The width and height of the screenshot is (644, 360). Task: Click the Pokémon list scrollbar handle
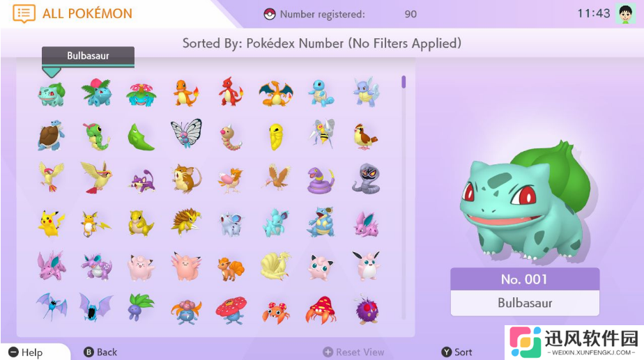[404, 81]
